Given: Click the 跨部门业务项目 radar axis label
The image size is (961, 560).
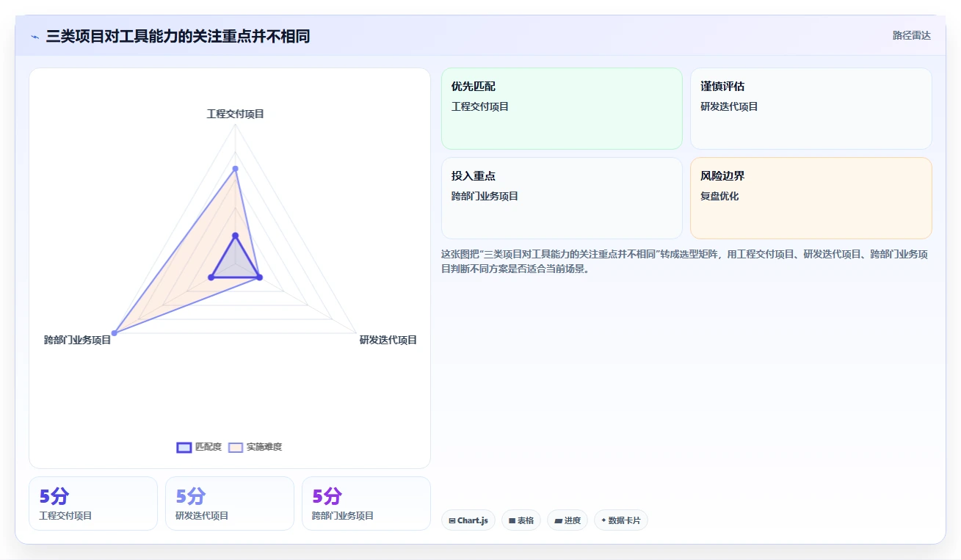Looking at the screenshot, I should tap(78, 340).
